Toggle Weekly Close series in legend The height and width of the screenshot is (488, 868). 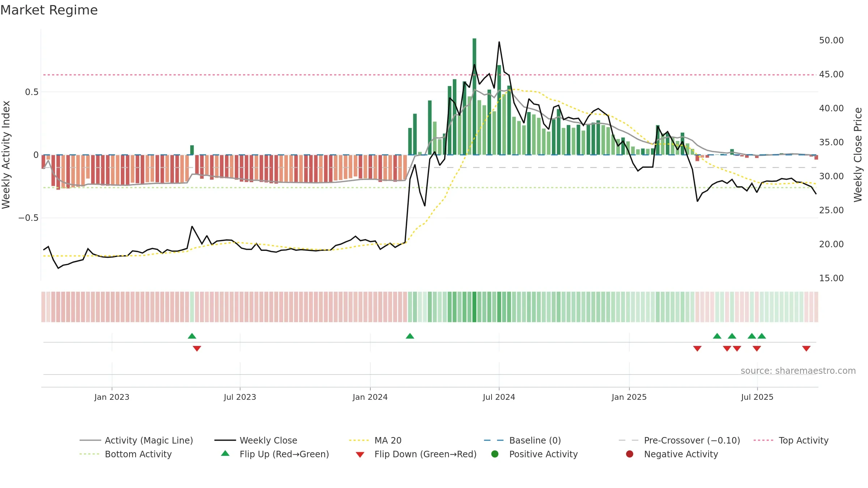[x=256, y=440]
